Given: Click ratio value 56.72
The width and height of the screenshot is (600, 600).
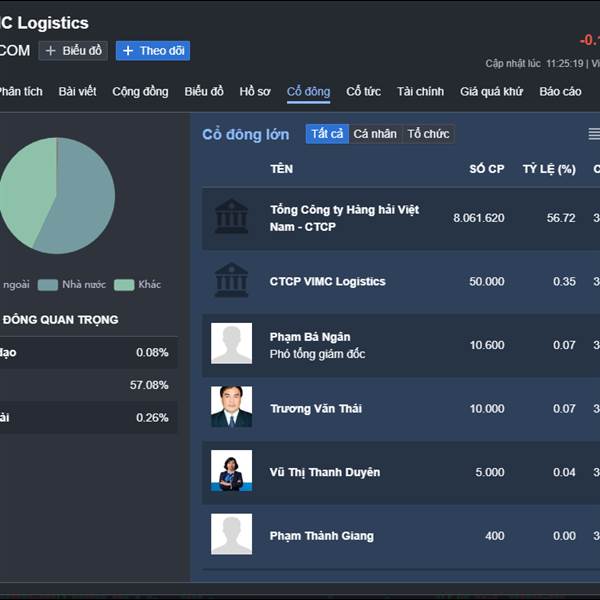Looking at the screenshot, I should (561, 218).
